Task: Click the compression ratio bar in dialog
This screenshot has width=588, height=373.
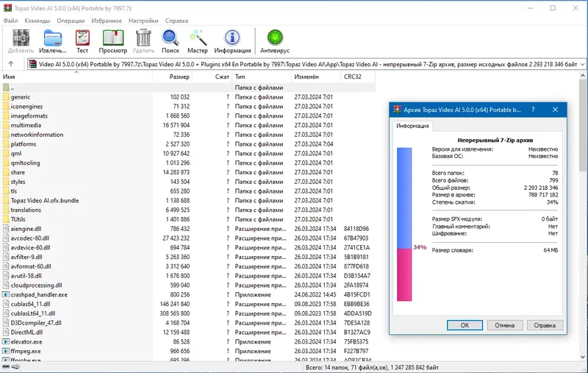Action: point(404,224)
